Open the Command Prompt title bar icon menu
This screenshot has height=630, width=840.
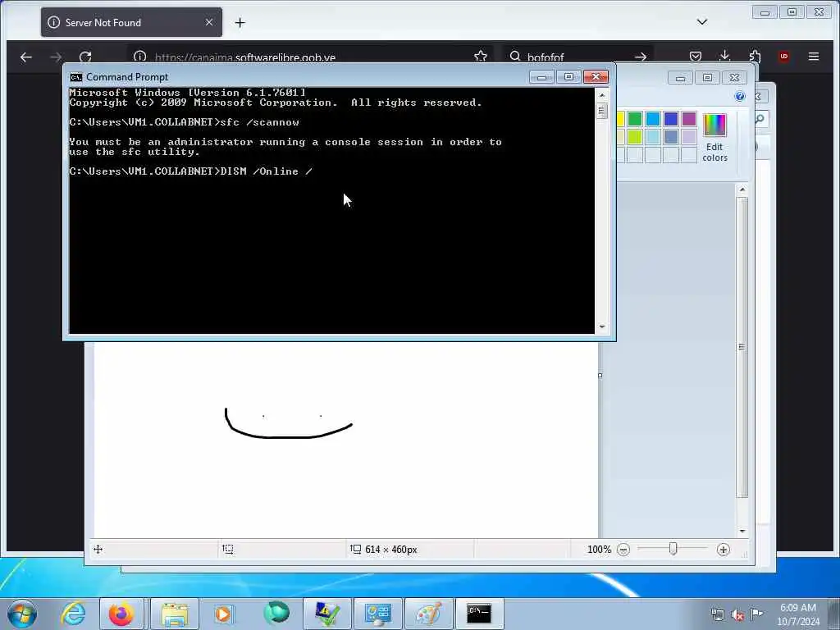click(x=75, y=77)
